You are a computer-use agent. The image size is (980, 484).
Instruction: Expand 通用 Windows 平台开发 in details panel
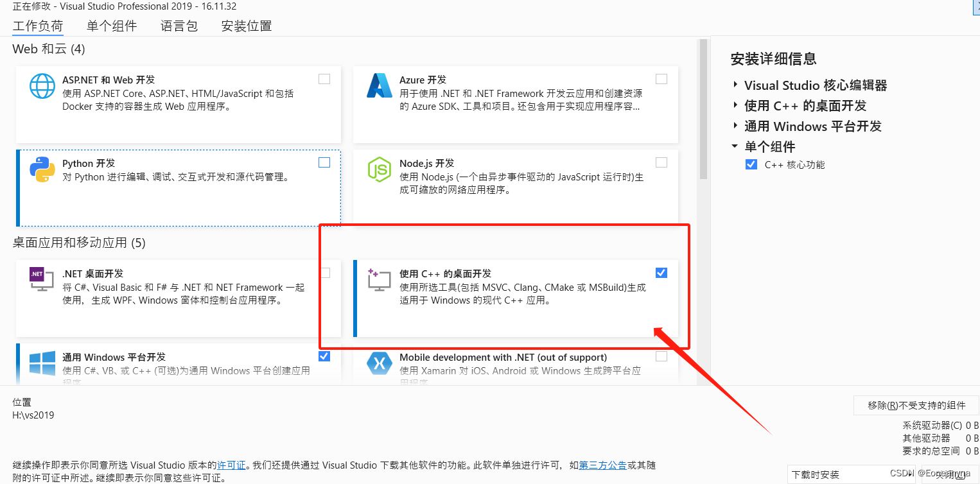pos(735,126)
